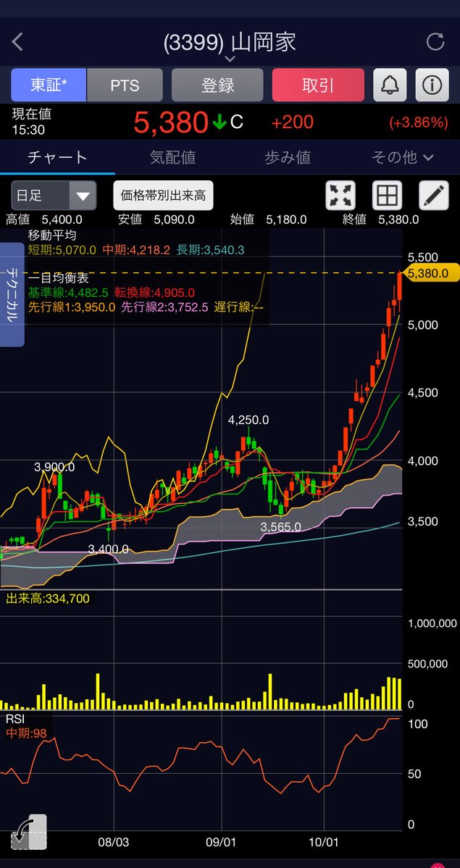Tap the 基準線:4,482.5 label

pos(68,292)
